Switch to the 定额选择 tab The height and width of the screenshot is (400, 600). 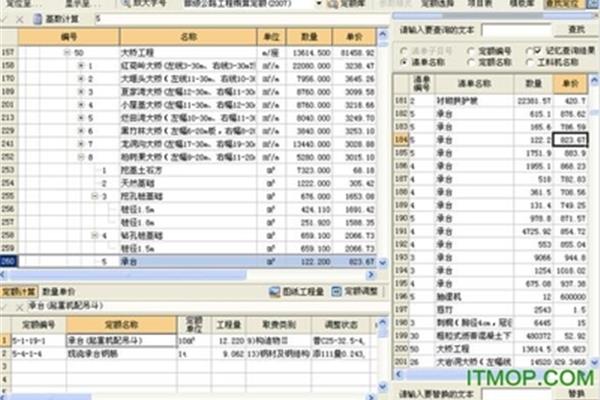coord(437,4)
